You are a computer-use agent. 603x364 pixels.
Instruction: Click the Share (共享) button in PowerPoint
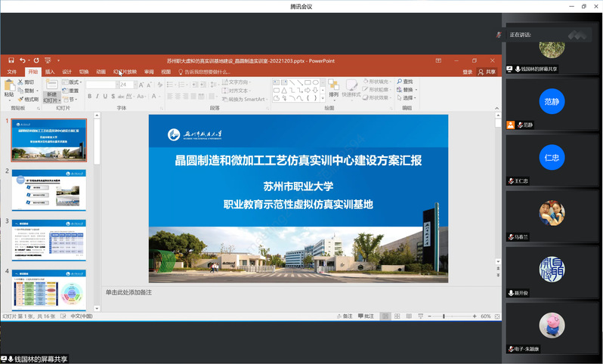pyautogui.click(x=487, y=72)
